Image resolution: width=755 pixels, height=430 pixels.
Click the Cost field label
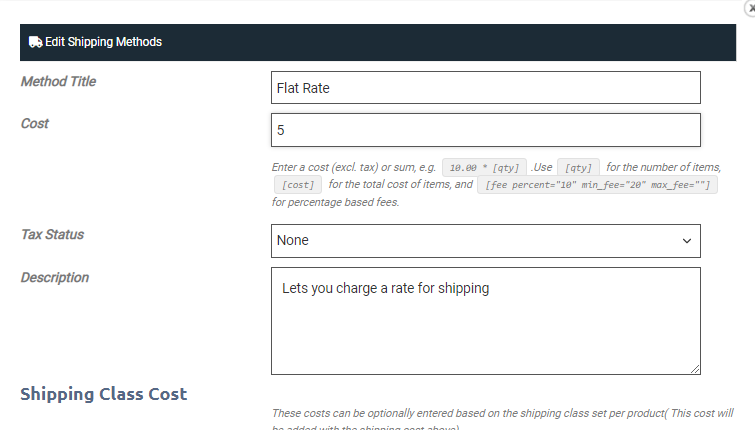35,123
